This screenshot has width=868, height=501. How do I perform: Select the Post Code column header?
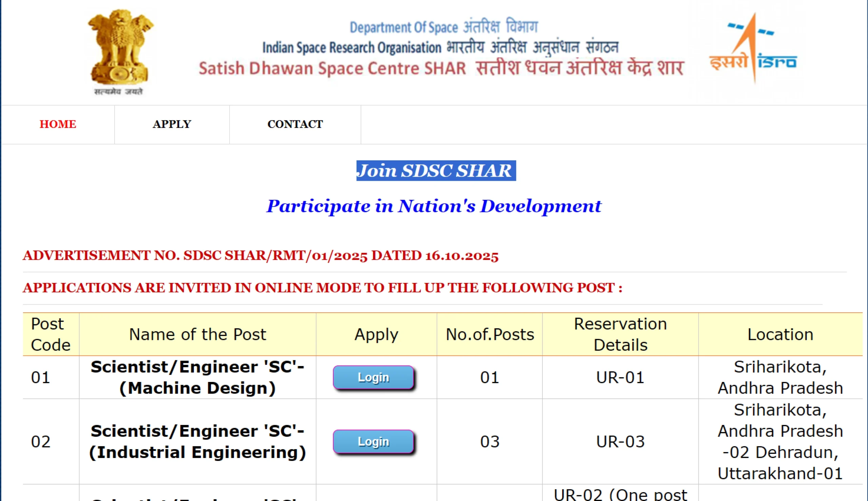tap(51, 334)
